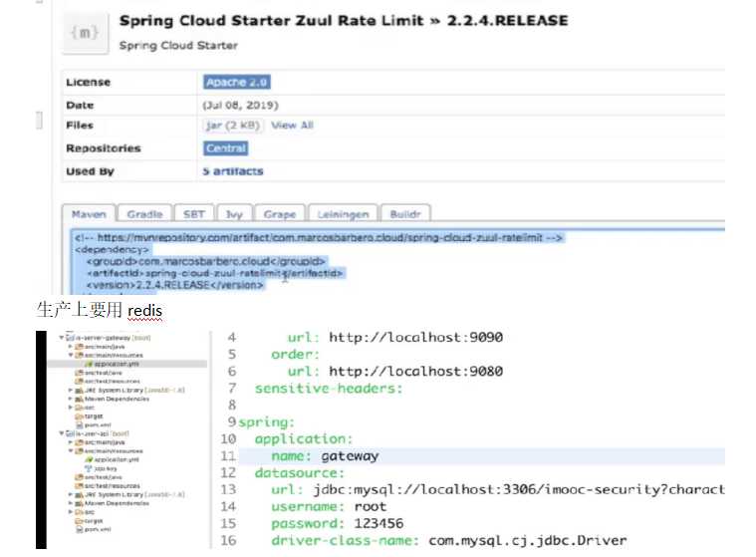
Task: Collapse src/main/resources in is-user-api
Action: coord(71,450)
